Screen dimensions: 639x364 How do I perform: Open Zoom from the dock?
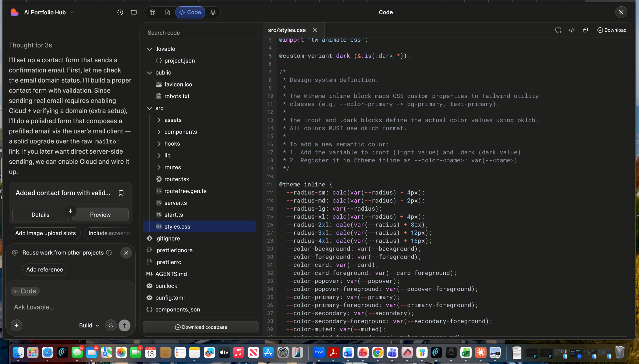point(319,352)
